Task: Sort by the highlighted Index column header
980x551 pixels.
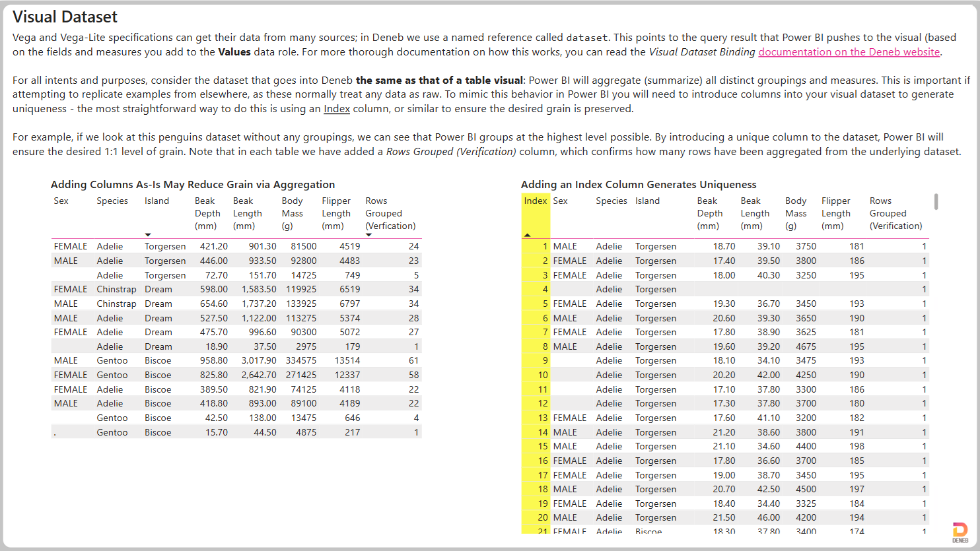Action: 535,201
